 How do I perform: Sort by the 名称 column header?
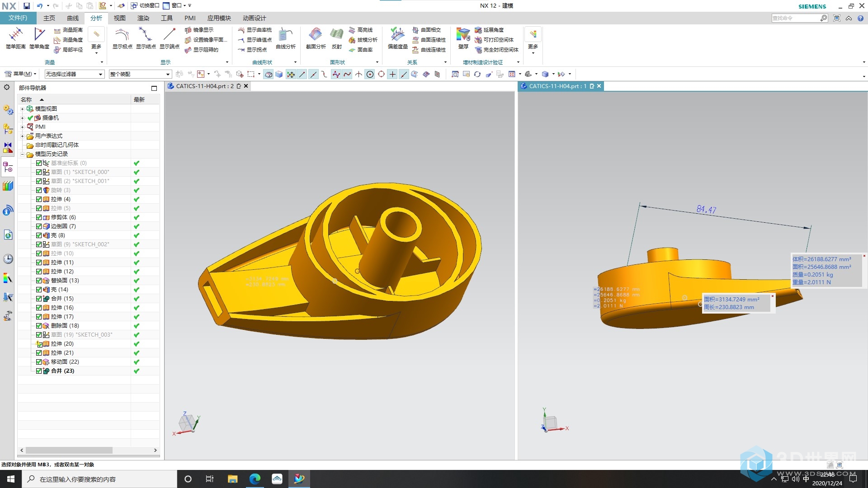click(x=74, y=99)
